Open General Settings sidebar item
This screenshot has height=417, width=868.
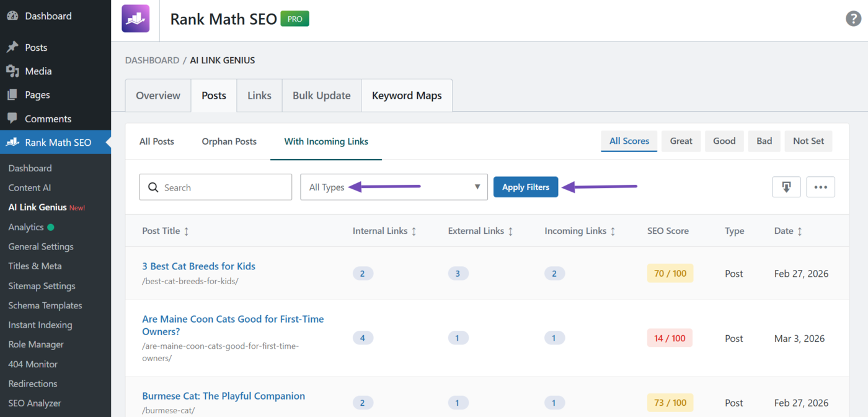pos(41,246)
